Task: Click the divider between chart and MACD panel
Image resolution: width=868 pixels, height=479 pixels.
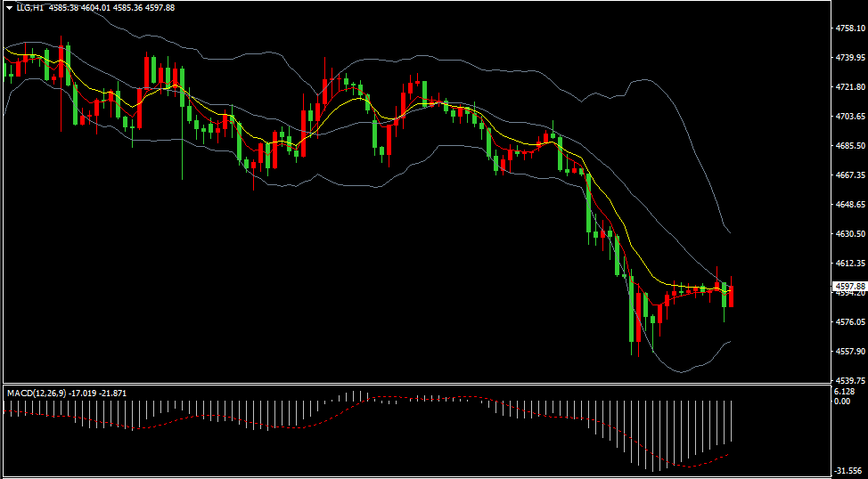Action: (417, 385)
